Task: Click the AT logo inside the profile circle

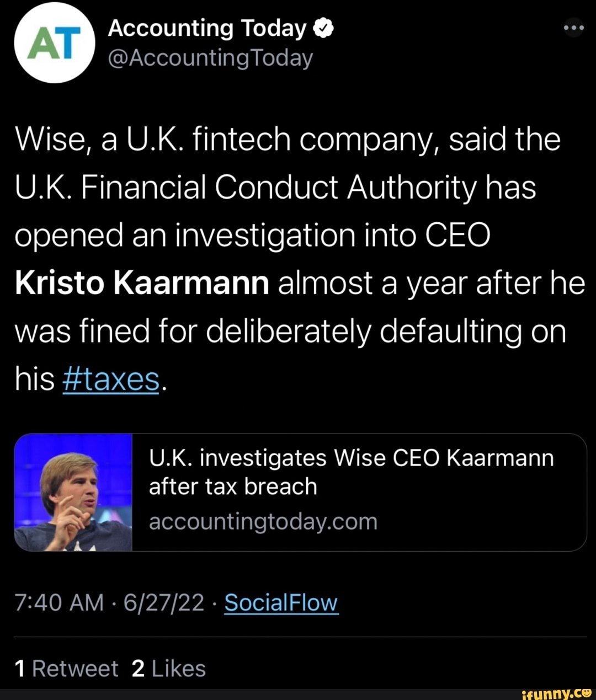Action: click(54, 42)
